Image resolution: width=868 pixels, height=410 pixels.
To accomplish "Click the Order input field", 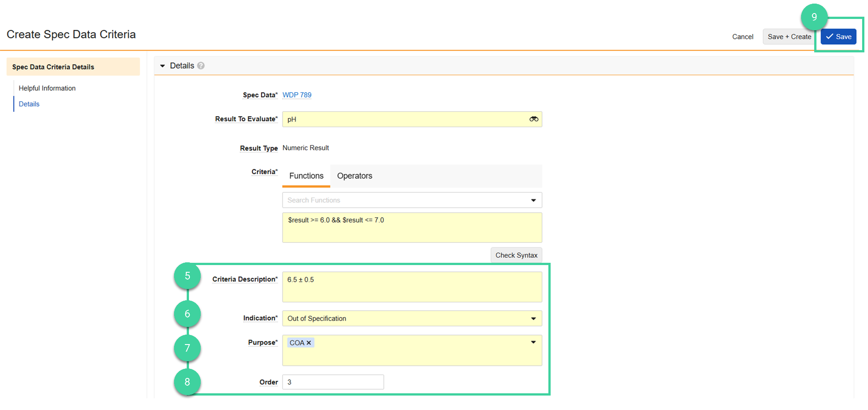I will pos(333,382).
